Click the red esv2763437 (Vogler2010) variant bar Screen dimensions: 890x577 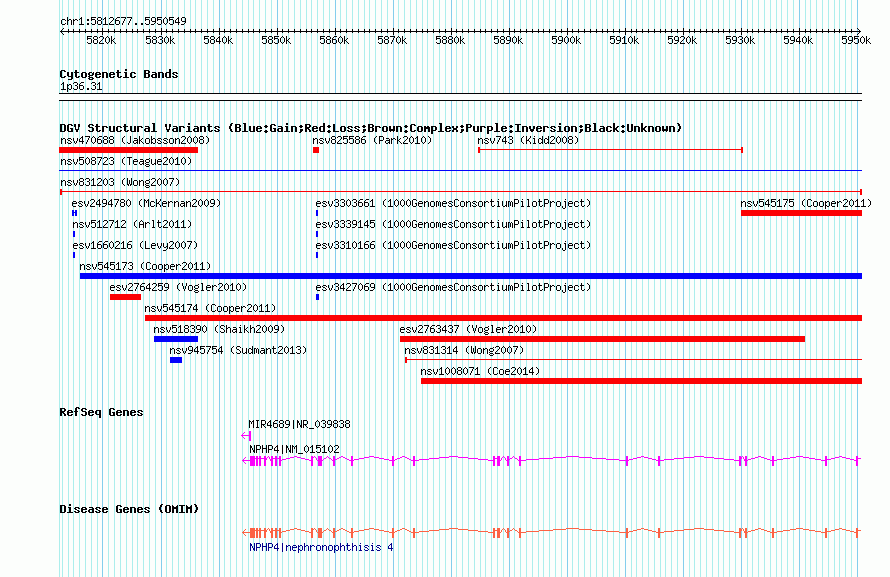[x=602, y=339]
